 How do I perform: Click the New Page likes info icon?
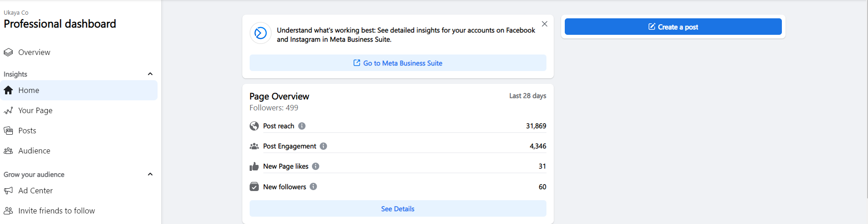pos(316,166)
